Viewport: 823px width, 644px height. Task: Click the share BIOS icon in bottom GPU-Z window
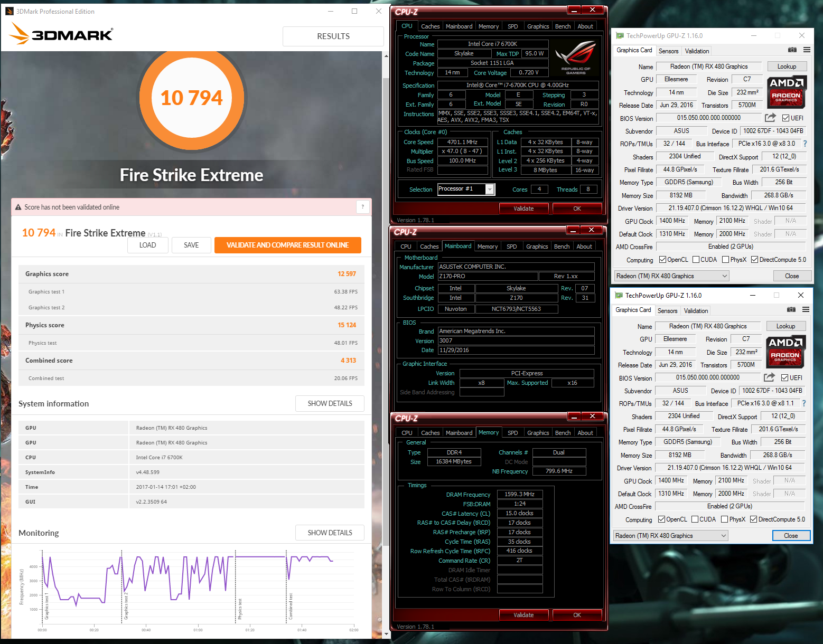coord(769,377)
